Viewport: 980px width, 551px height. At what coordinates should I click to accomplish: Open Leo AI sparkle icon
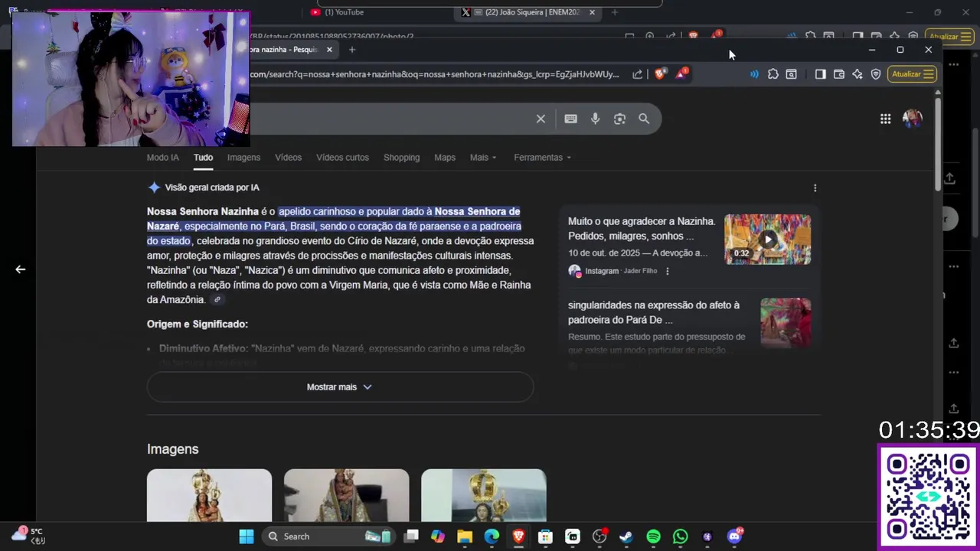coord(857,74)
